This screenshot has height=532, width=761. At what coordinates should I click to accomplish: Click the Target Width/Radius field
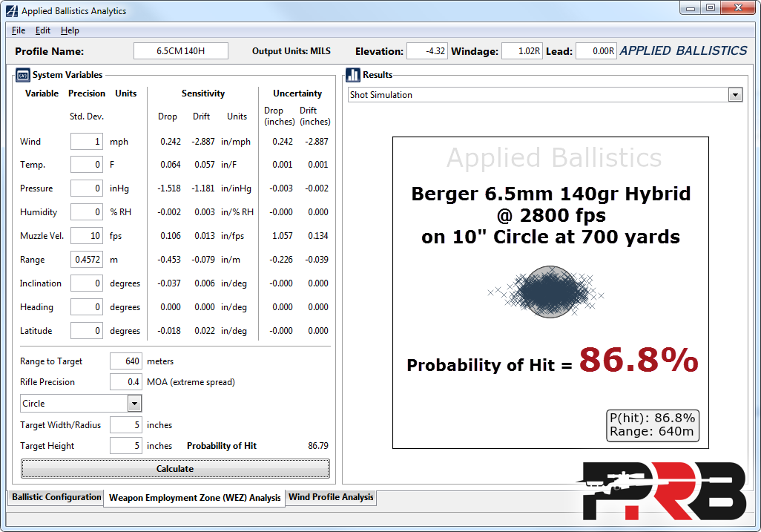point(125,425)
